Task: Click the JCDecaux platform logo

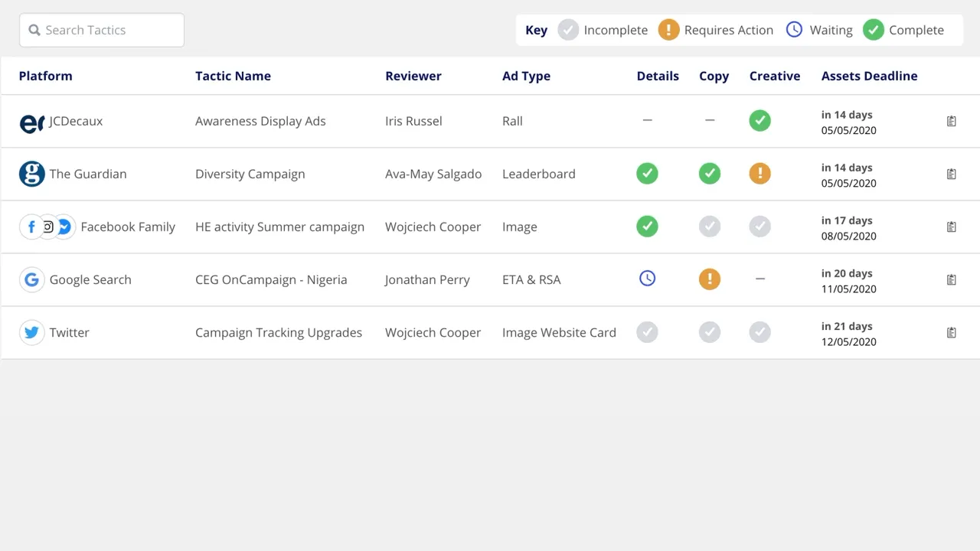Action: [31, 122]
